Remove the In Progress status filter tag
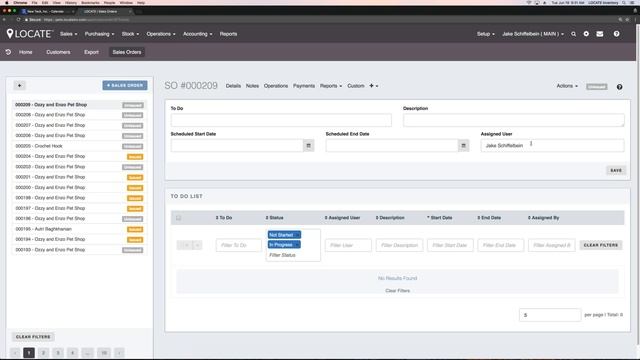Screen dimensions: 640x360 coord(298,244)
